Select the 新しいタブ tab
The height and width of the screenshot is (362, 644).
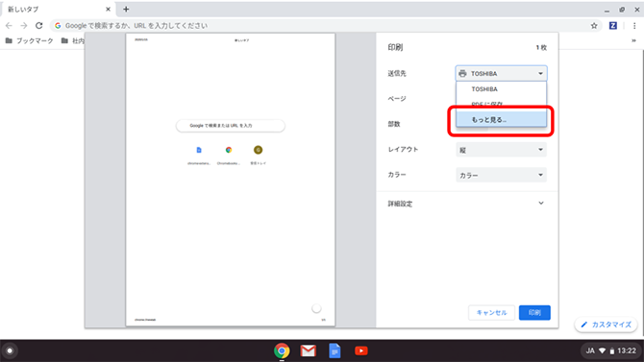tap(58, 9)
